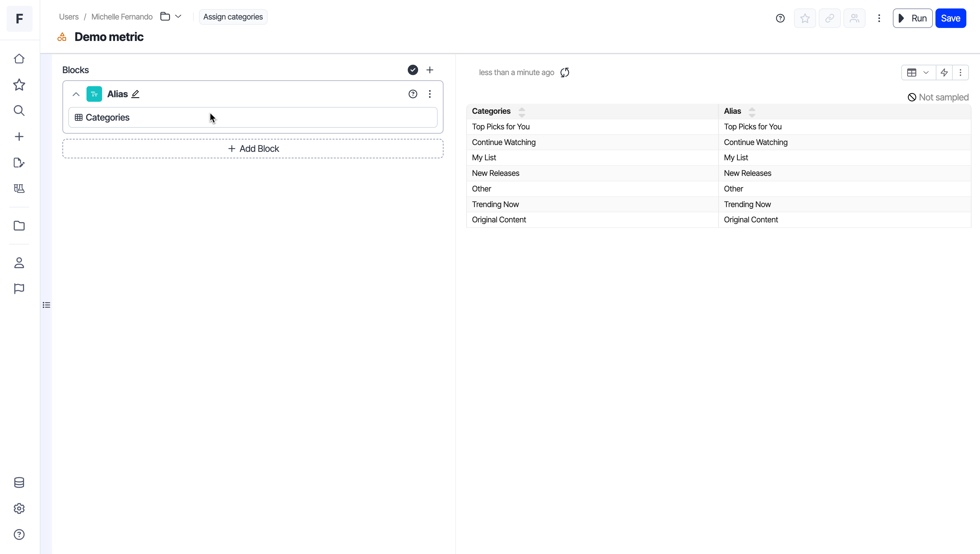The image size is (980, 554).
Task: Open the Alias block help icon
Action: pyautogui.click(x=413, y=94)
